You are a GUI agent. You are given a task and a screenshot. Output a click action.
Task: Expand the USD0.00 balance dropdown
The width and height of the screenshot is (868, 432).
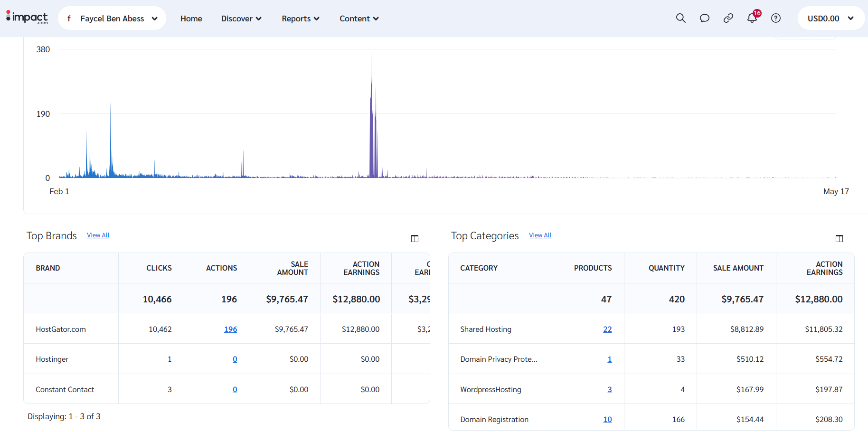click(831, 18)
